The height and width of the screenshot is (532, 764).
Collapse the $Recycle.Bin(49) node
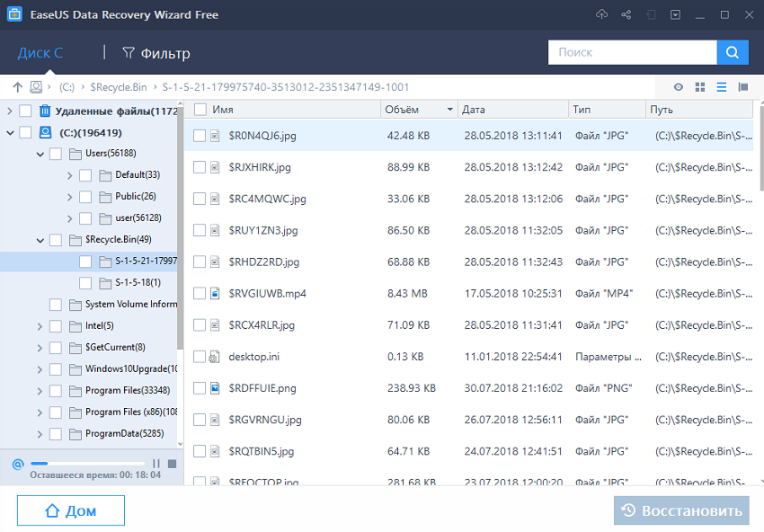[40, 240]
